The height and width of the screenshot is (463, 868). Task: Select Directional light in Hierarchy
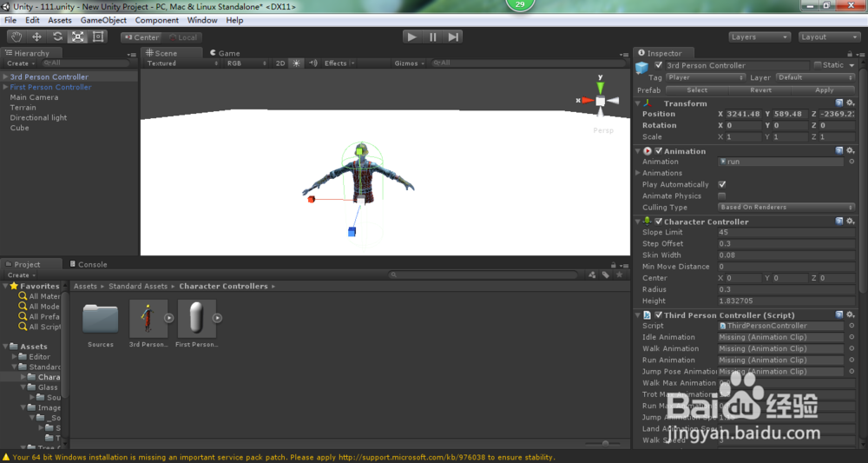pyautogui.click(x=38, y=117)
